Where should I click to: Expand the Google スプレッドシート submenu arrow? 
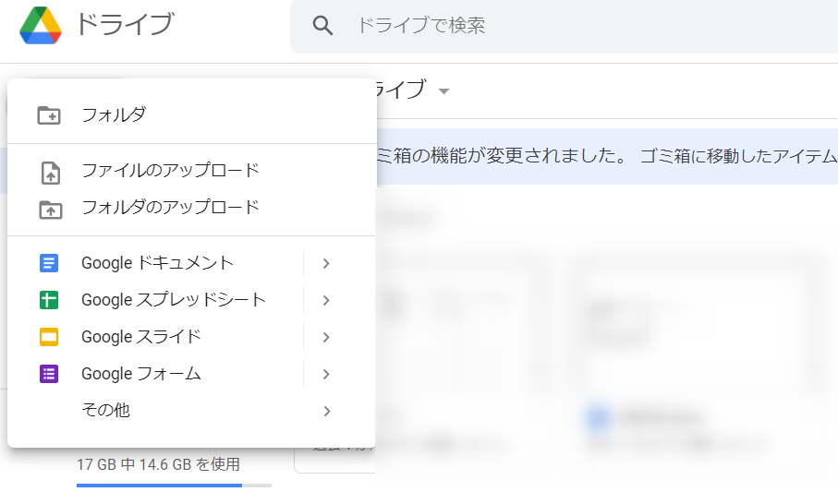click(325, 300)
